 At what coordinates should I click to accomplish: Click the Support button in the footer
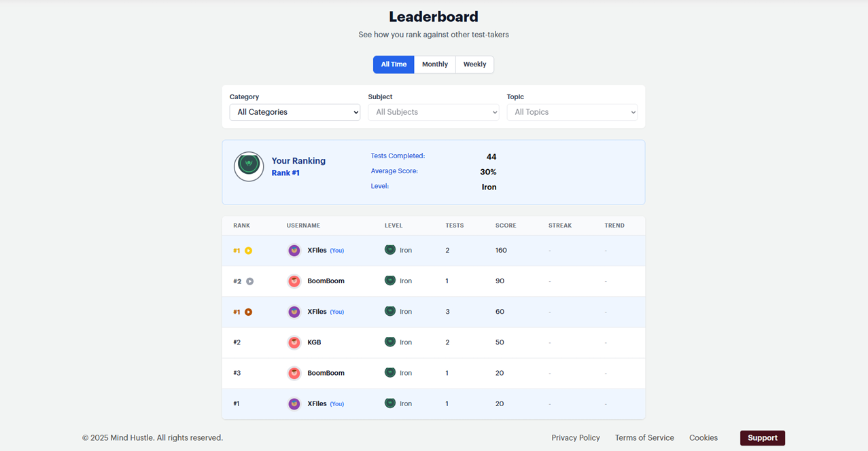click(763, 438)
